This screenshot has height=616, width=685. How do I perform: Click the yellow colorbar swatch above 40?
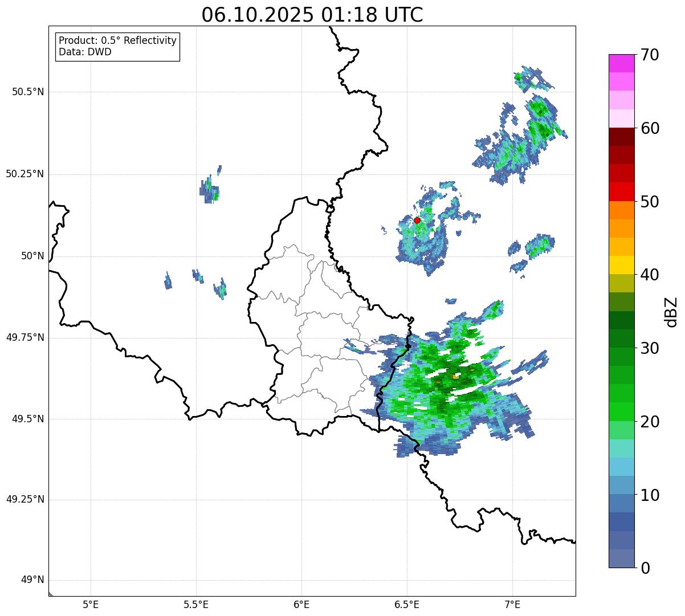pos(622,265)
